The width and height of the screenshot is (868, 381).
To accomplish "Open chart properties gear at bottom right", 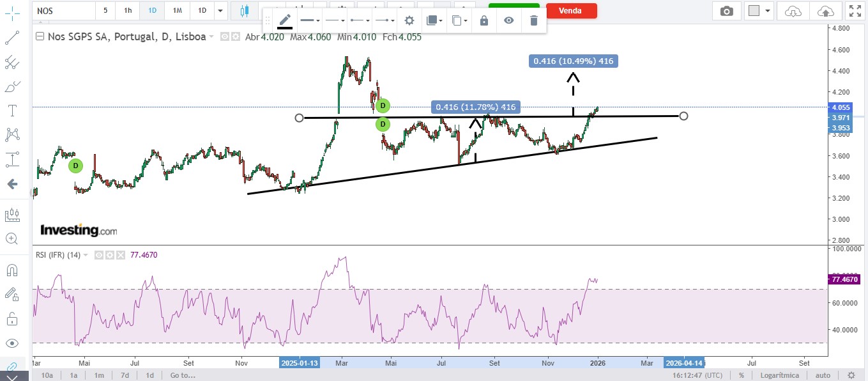I will coord(851,375).
